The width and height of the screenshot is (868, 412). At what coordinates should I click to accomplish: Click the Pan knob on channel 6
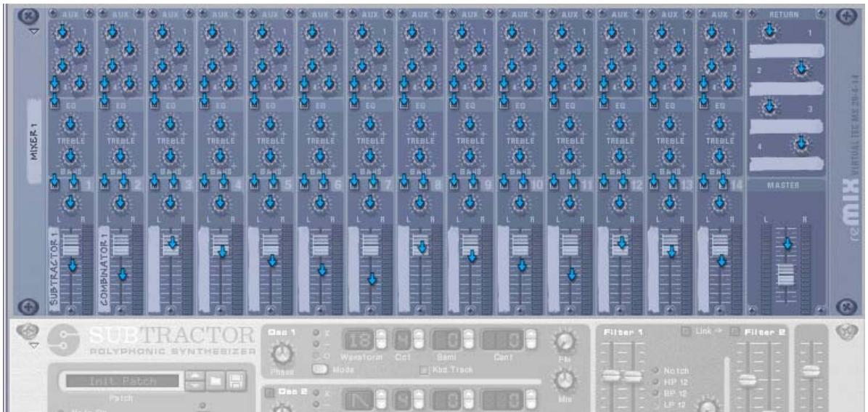(320, 204)
